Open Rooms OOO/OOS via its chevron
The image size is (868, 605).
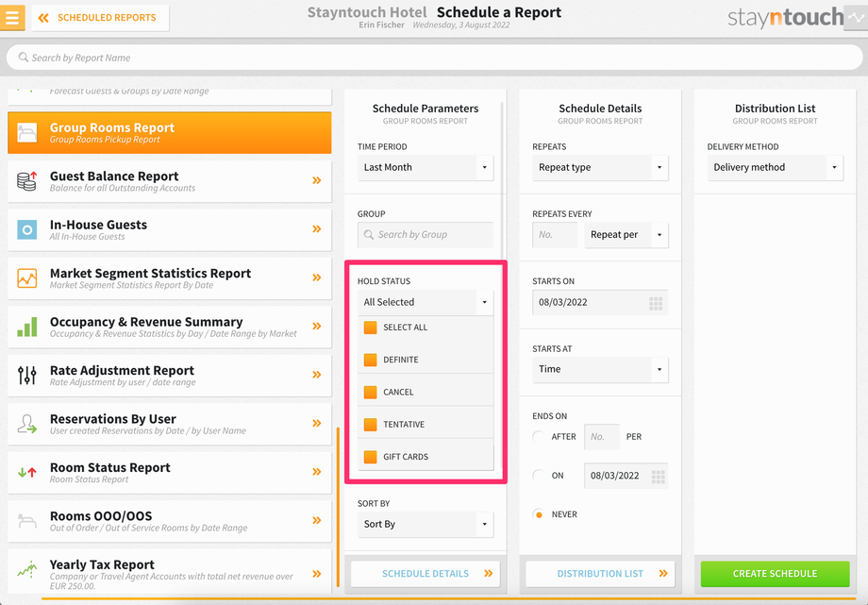pos(317,520)
